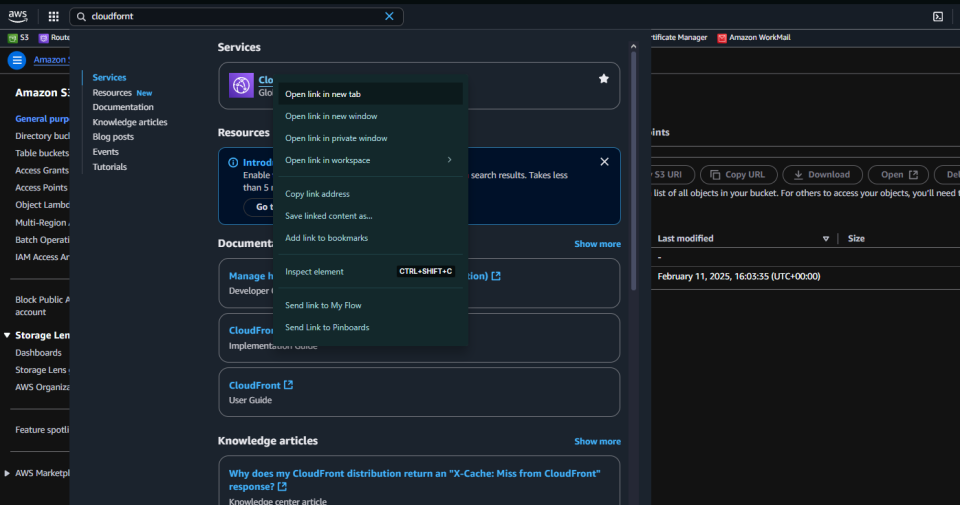960x505 pixels.
Task: Clear the search box with X icon
Action: point(389,17)
